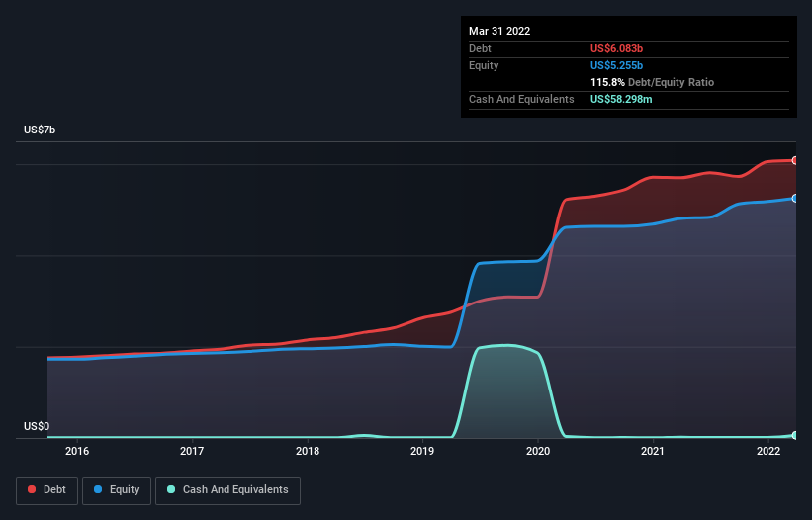Click the teal Cash endpoint marker
This screenshot has width=812, height=520.
click(795, 436)
